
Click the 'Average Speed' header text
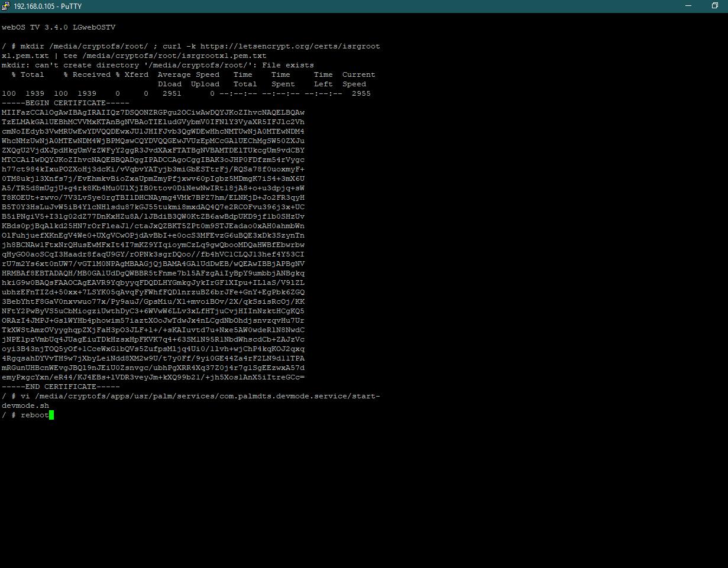(189, 74)
